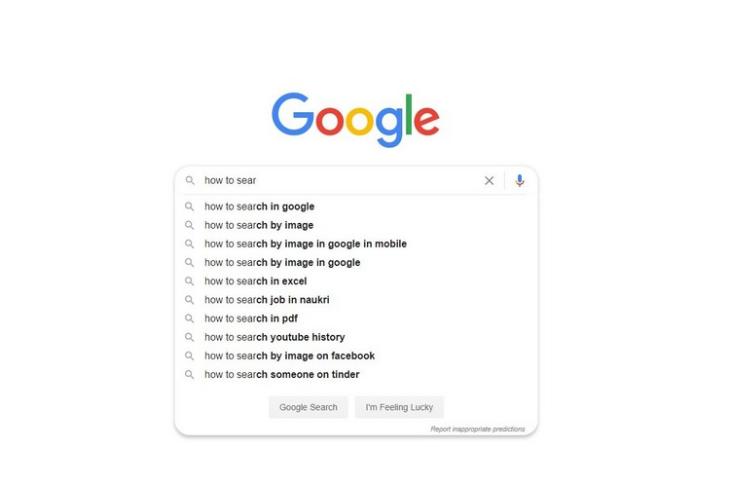Screen dimensions: 730x487
Task: Pick suggestion 'how to search job in naukri'
Action: 356,300
